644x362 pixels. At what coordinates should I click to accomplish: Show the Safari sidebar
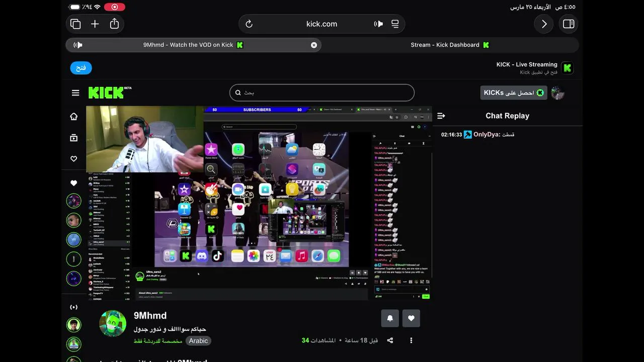tap(569, 24)
